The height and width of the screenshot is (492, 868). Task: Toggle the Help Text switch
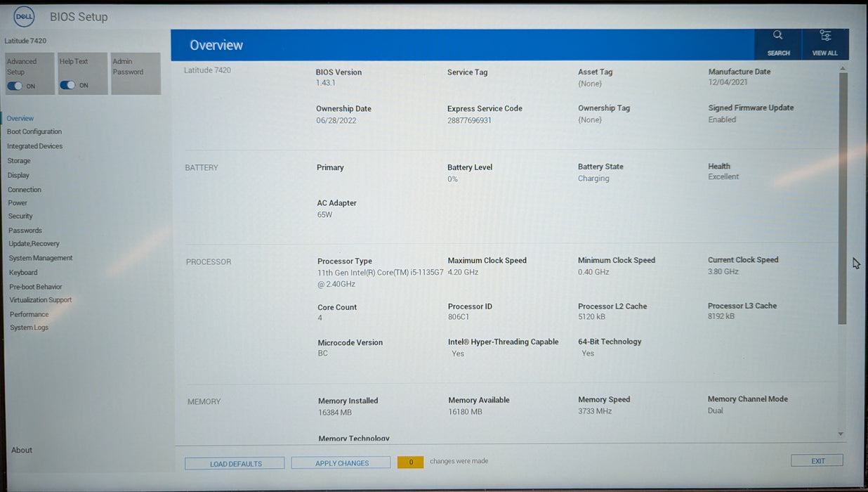pos(67,85)
